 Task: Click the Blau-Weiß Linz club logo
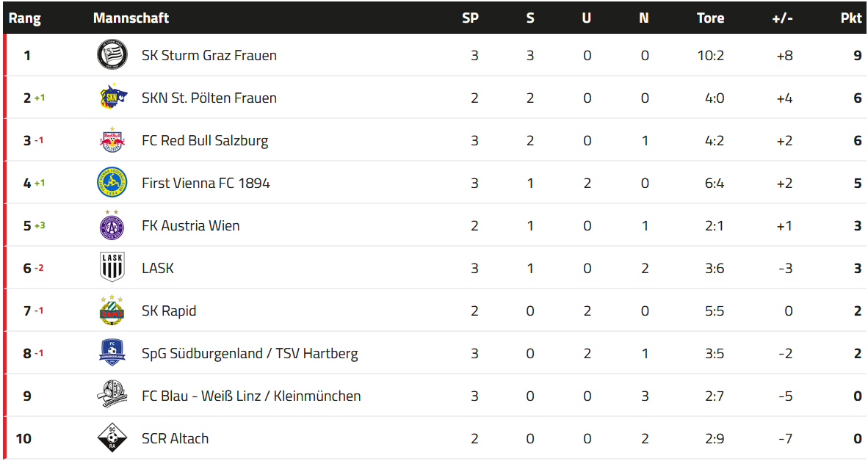tap(112, 395)
